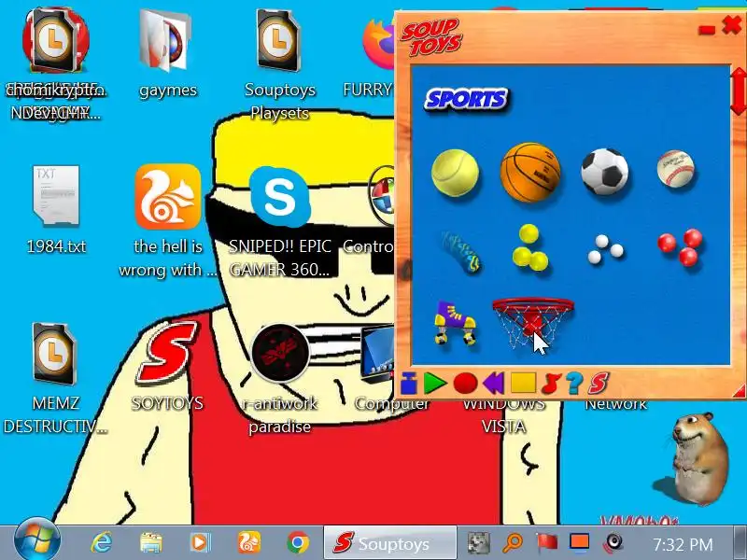Open the UC Browser desktop shortcut
The height and width of the screenshot is (560, 747).
pos(168,221)
